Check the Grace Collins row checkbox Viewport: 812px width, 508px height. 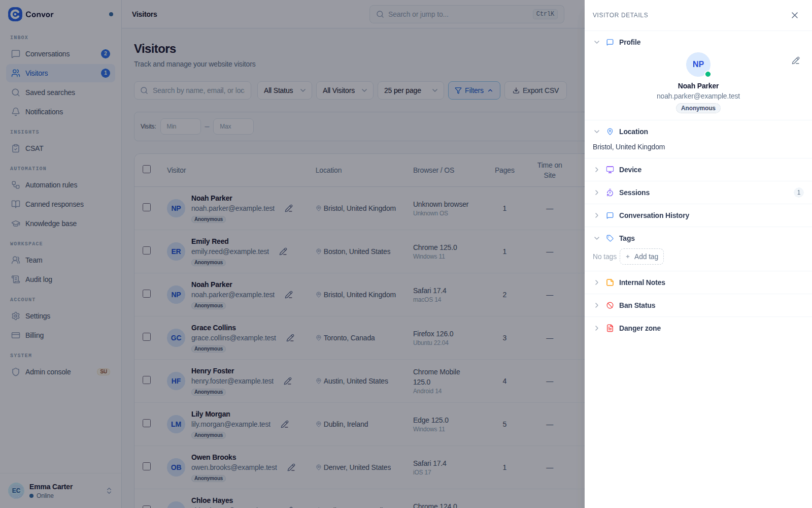pyautogui.click(x=147, y=337)
